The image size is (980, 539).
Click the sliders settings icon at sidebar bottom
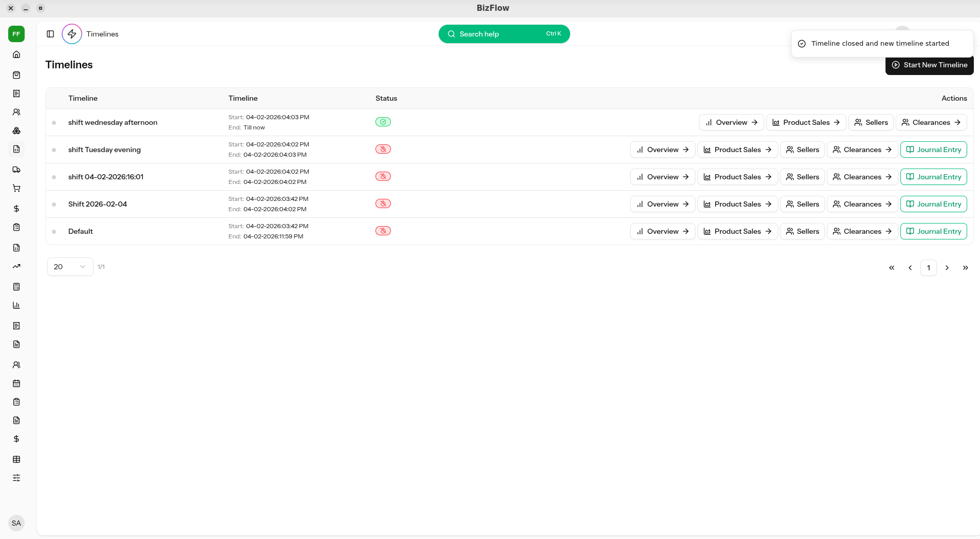(16, 478)
